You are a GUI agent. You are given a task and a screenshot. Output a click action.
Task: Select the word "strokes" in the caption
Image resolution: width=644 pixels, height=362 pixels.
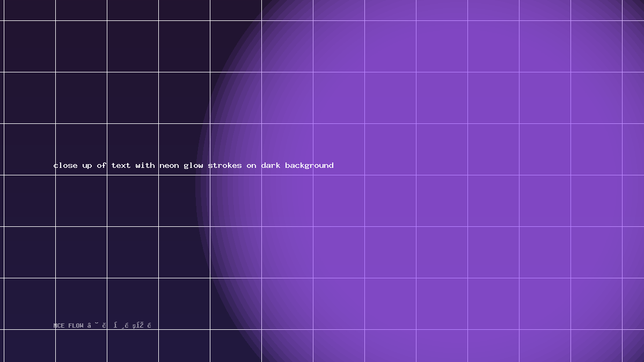[x=225, y=165]
